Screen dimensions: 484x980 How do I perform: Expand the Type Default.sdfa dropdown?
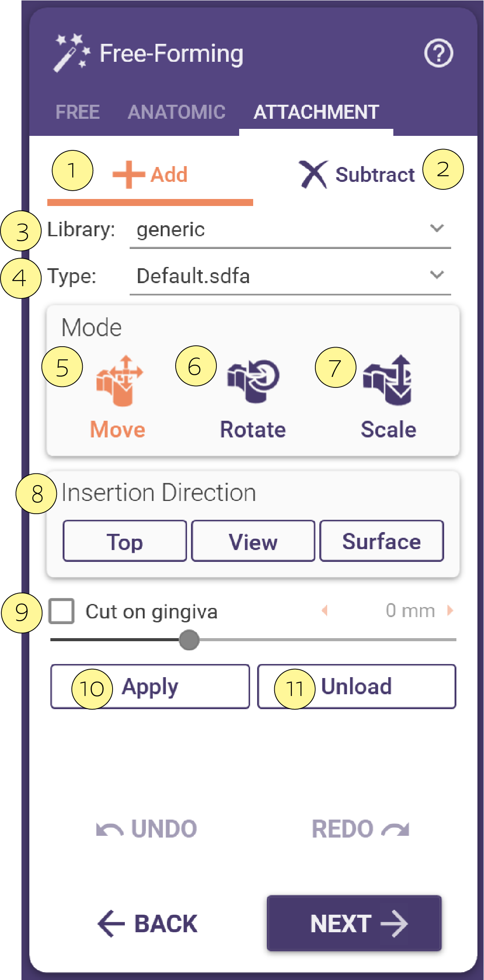point(290,277)
